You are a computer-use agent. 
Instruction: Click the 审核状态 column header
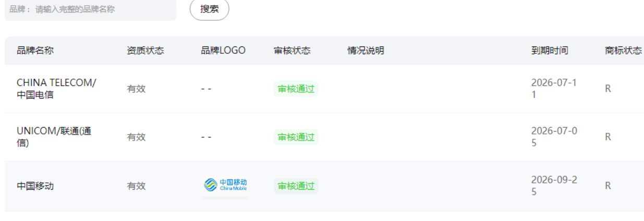[292, 51]
